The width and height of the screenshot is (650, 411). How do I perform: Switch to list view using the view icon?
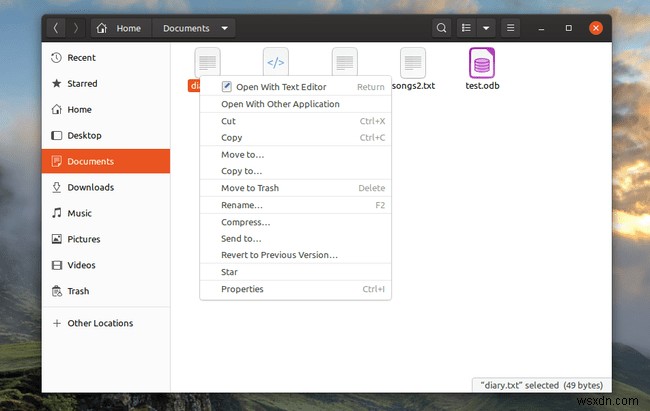(x=466, y=28)
